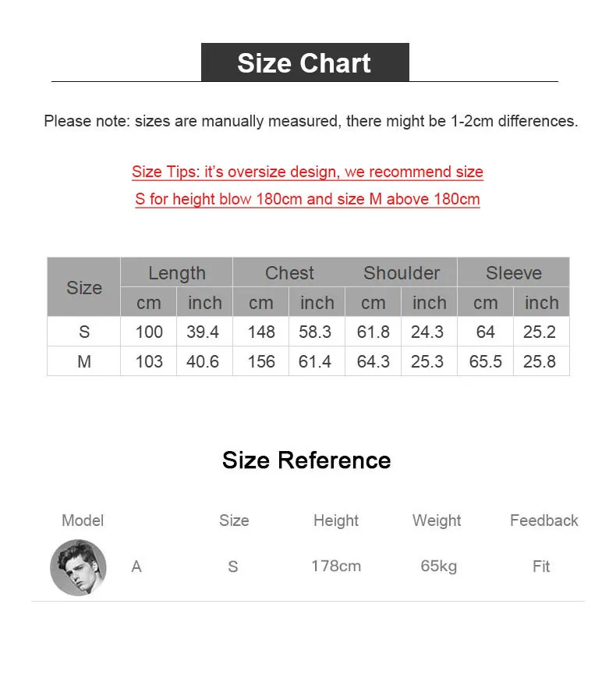
Task: Click the 65kg weight value
Action: (438, 566)
